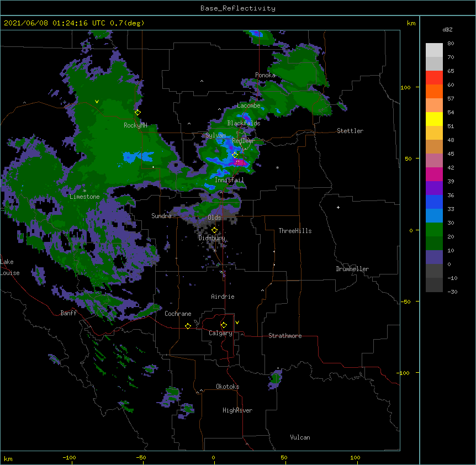Click the Didsbury label
The height and width of the screenshot is (465, 476).
point(212,238)
